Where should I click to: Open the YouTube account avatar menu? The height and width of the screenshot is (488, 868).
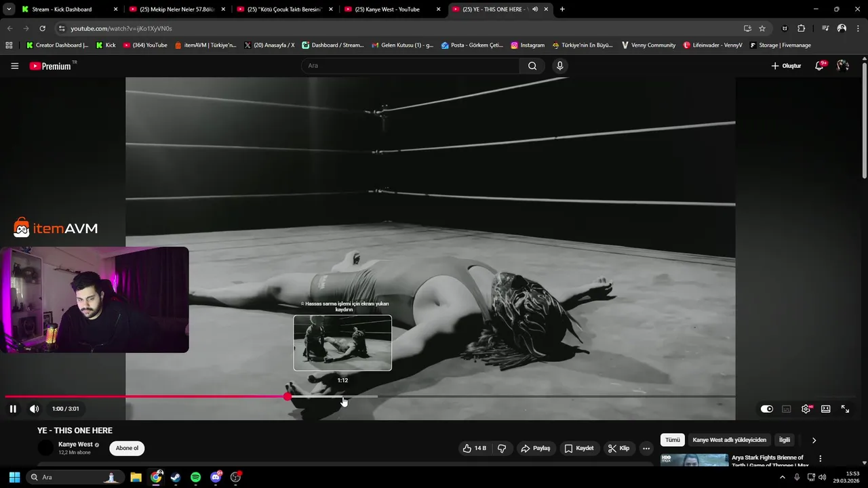point(843,66)
